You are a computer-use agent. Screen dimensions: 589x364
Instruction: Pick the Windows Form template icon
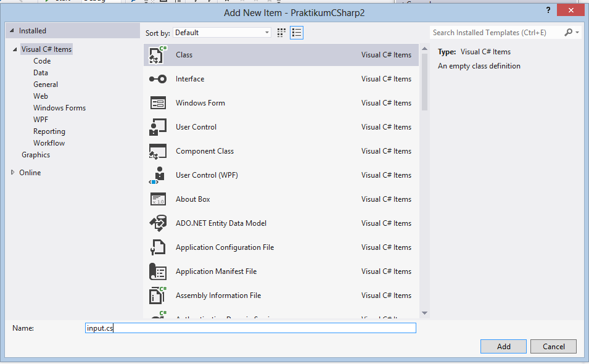click(x=158, y=103)
